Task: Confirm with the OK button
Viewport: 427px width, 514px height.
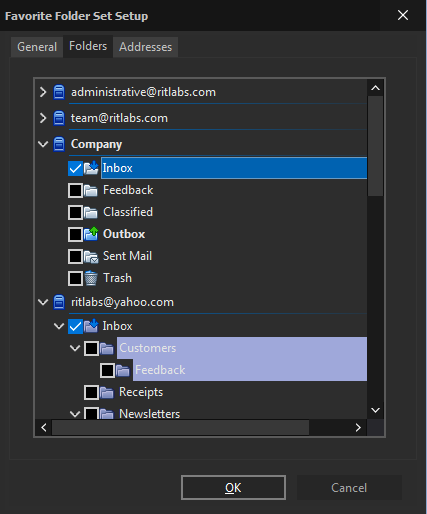Action: 233,488
